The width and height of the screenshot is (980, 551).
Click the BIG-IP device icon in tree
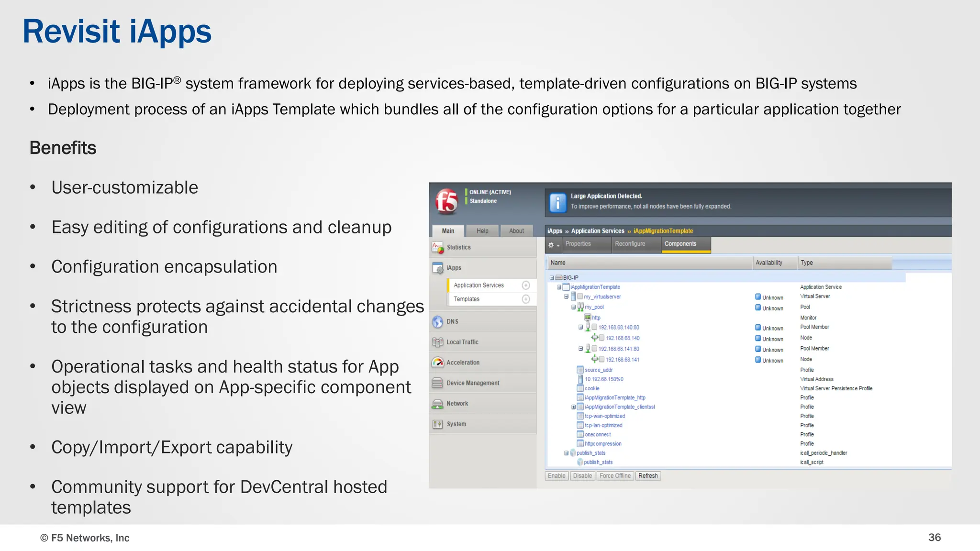(558, 277)
